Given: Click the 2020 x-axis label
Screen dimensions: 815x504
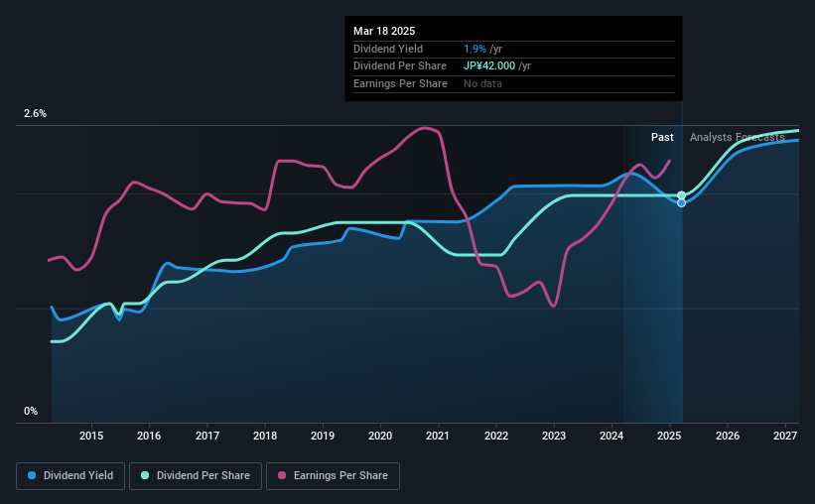Looking at the screenshot, I should (380, 436).
